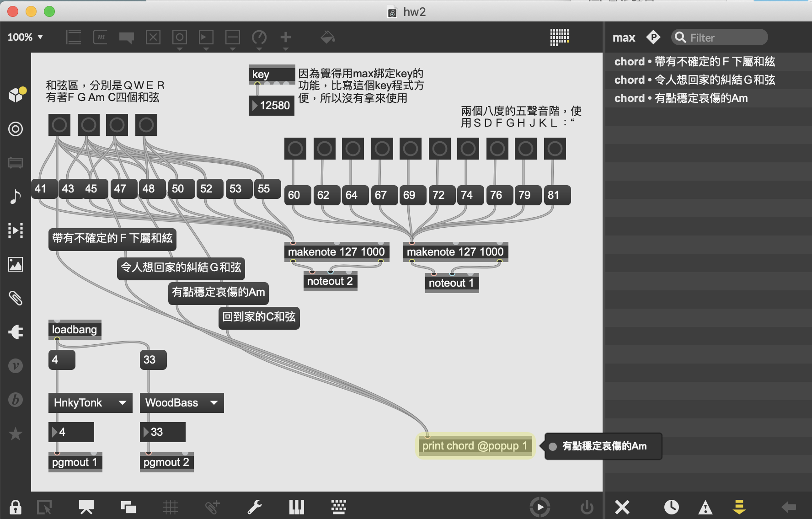Click the paint bucket format icon
The width and height of the screenshot is (812, 519).
tap(327, 37)
